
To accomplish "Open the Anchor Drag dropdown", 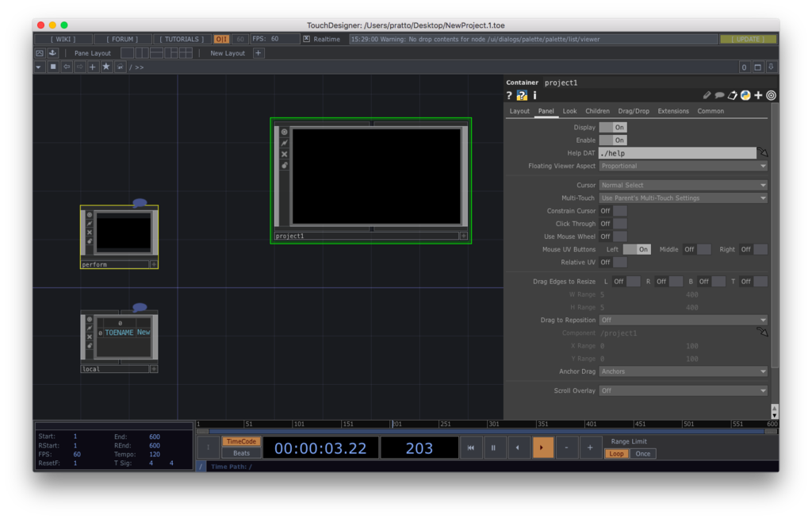I will tap(683, 371).
